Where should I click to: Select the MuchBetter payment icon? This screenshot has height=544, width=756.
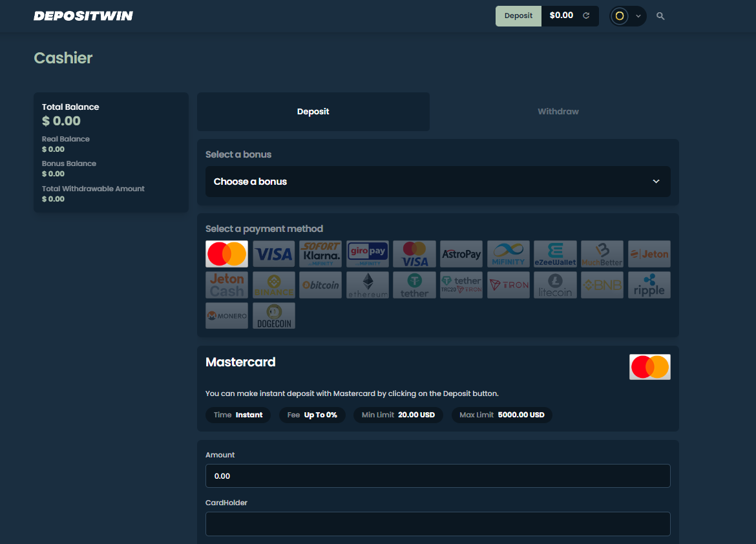point(602,254)
